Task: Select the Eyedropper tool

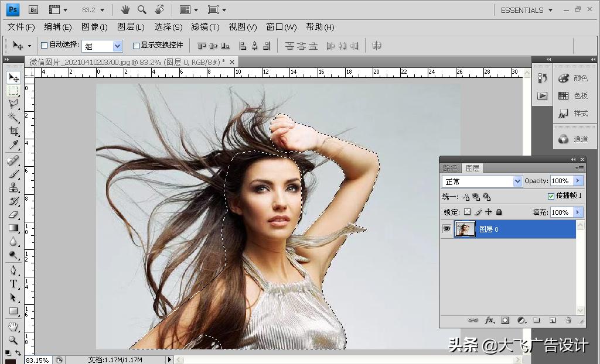Action: click(x=13, y=145)
